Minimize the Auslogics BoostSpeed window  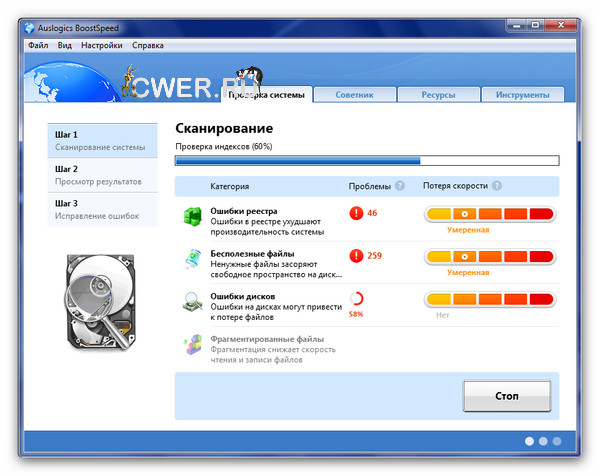[x=517, y=25]
